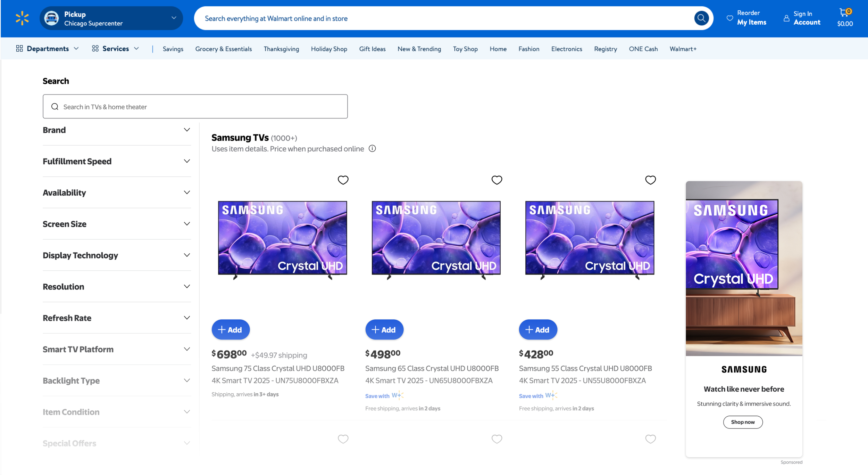Open the Pickup Chicago Supercenter dropdown

111,18
